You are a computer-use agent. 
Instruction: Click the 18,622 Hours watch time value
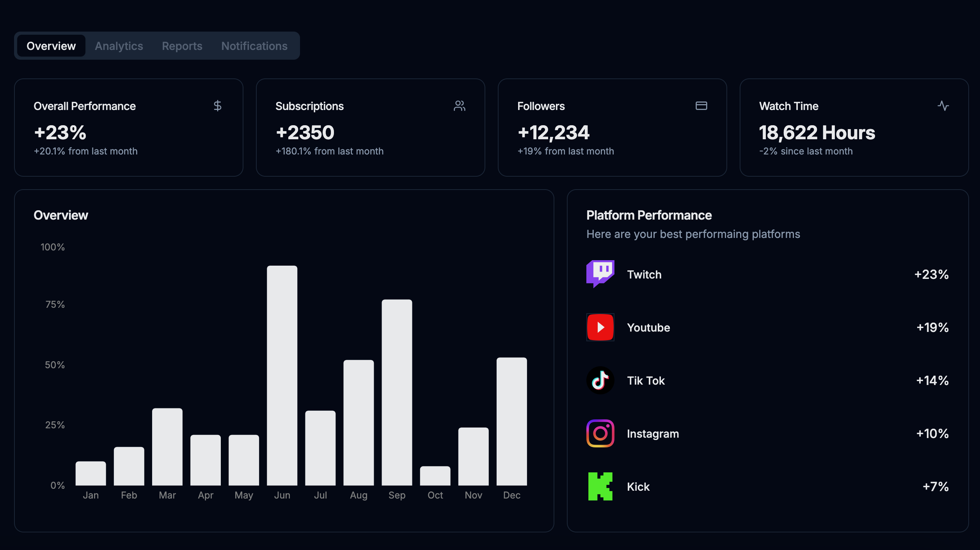point(817,133)
